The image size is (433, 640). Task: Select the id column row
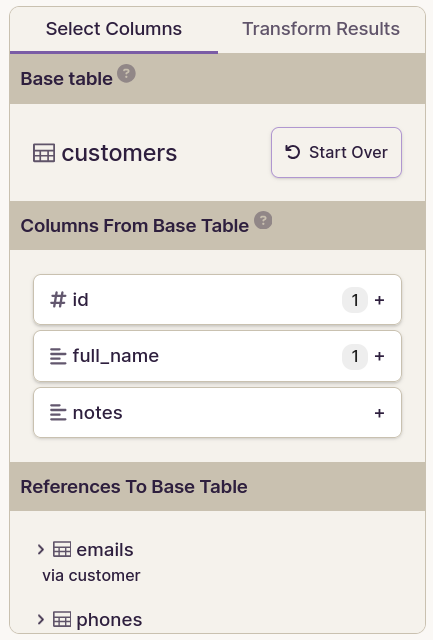point(218,300)
